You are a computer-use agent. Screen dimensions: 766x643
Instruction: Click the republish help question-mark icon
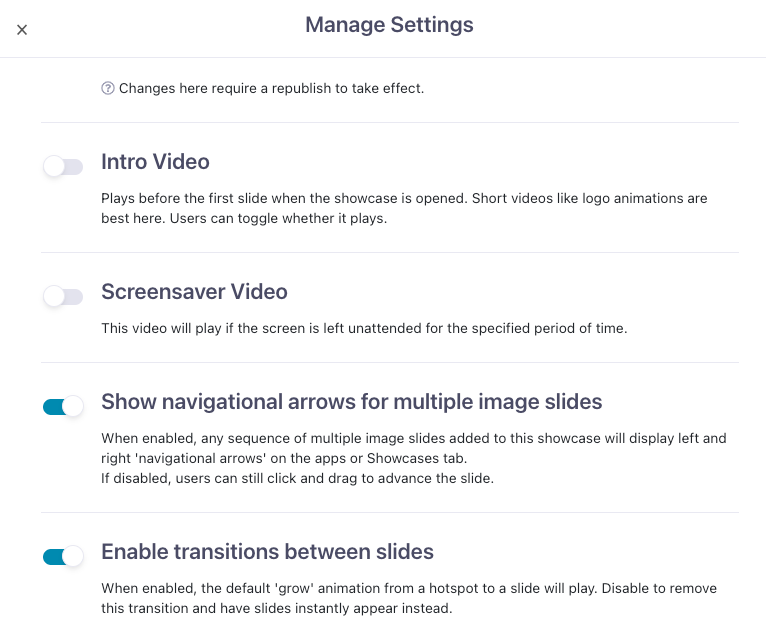coord(107,88)
